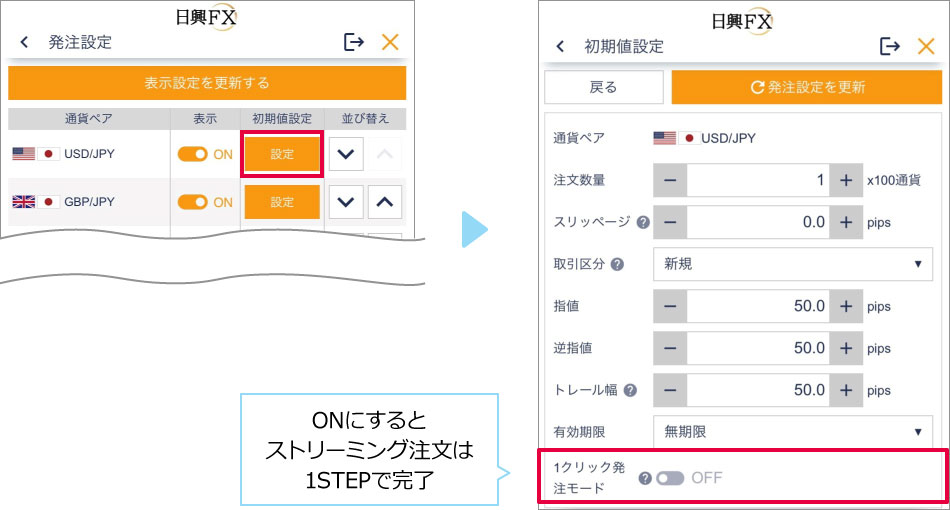The width and height of the screenshot is (950, 510).
Task: Go back using arrow beside 初期値設定
Action: [560, 46]
